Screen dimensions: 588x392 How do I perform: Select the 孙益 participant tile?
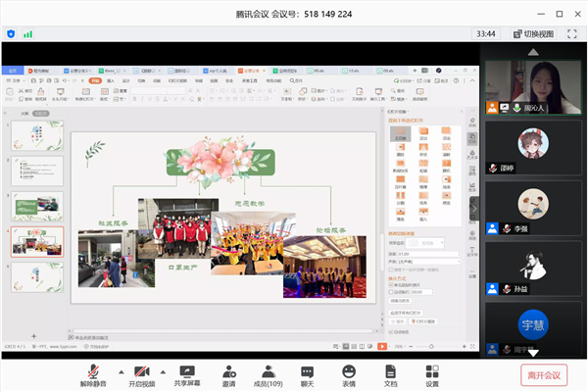(x=533, y=269)
